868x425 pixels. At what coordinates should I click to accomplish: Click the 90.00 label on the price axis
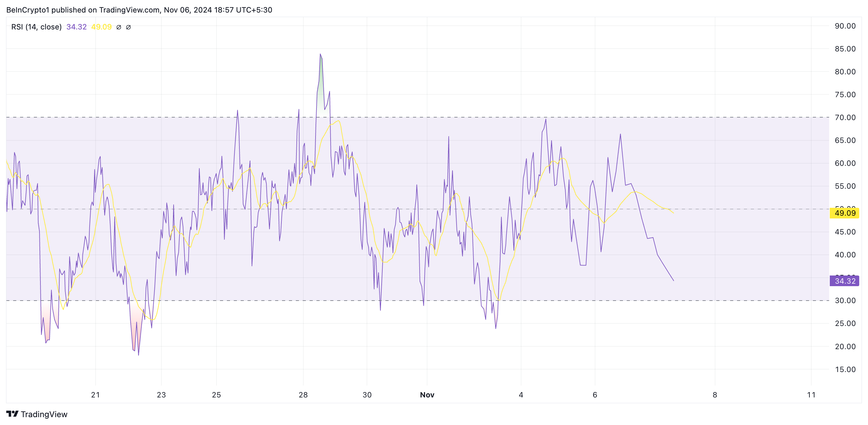pyautogui.click(x=845, y=26)
